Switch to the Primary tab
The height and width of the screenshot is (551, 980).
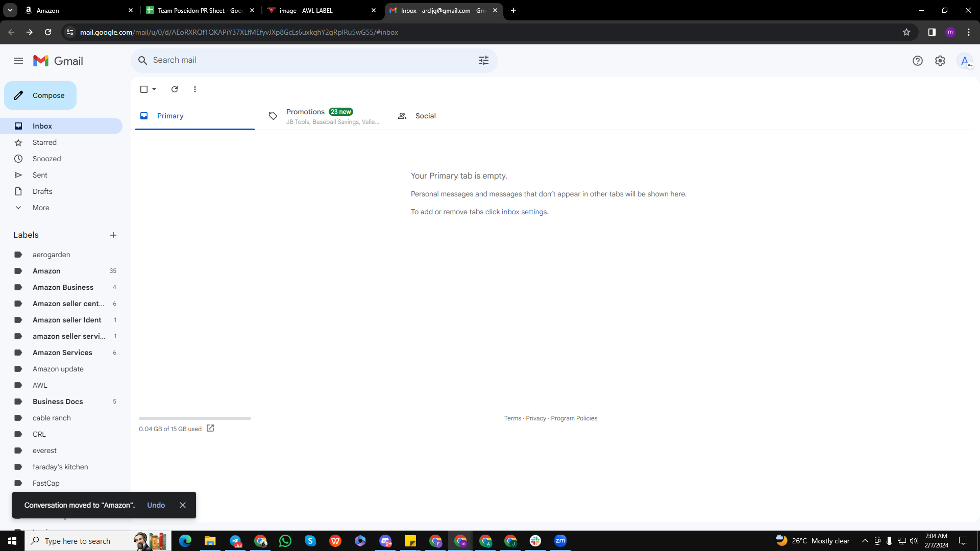(194, 116)
